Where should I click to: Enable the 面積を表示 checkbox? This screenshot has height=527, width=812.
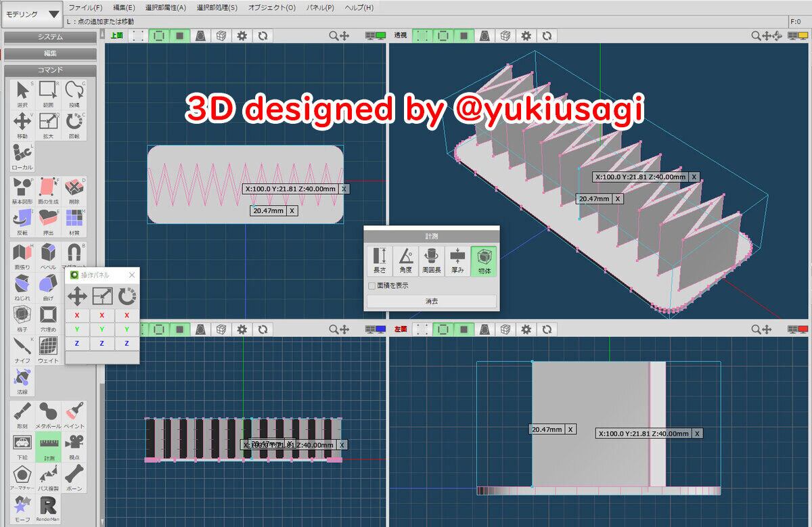click(x=372, y=285)
